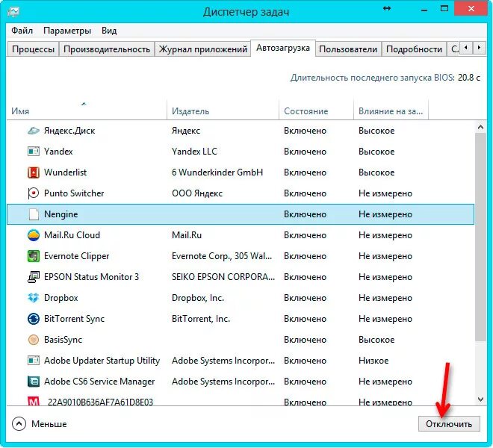Screen dimensions: 493x448
Task: Switch to the Процессы tab
Action: coord(33,49)
